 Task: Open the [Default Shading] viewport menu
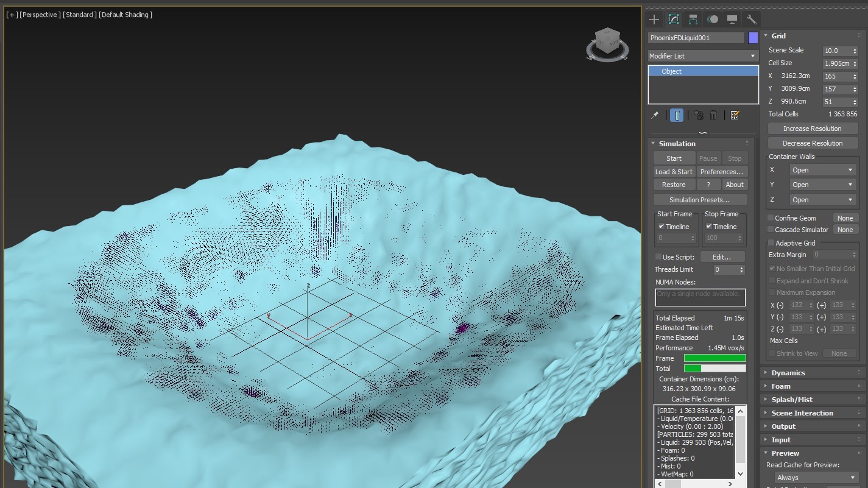click(125, 15)
